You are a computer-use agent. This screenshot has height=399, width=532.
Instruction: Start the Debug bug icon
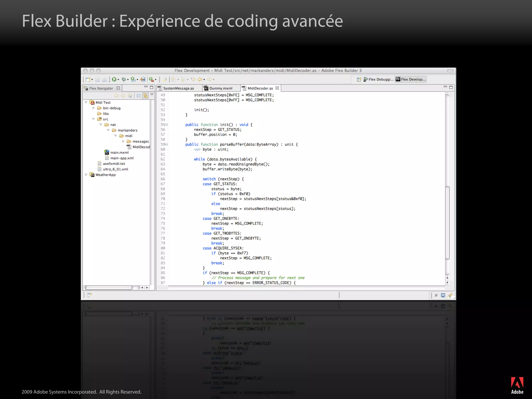124,79
